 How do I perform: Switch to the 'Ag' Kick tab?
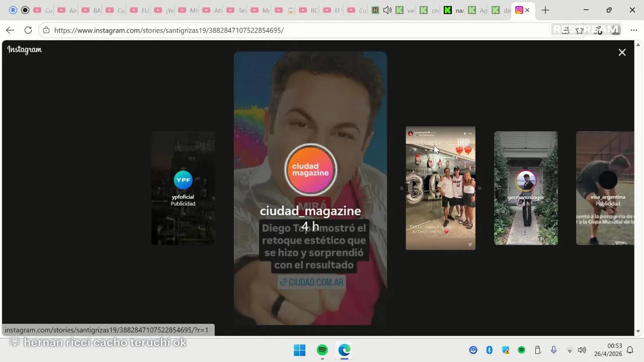point(477,10)
